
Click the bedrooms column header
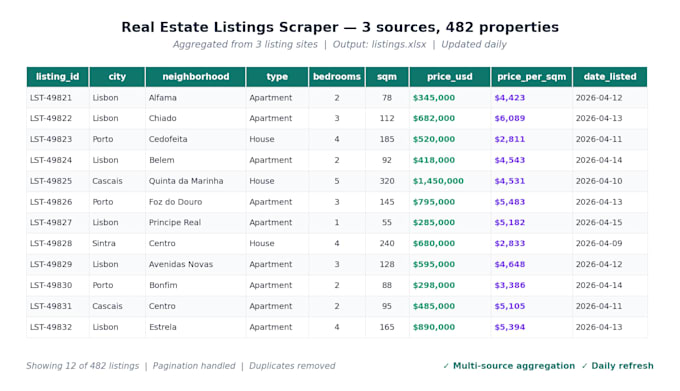pyautogui.click(x=337, y=77)
